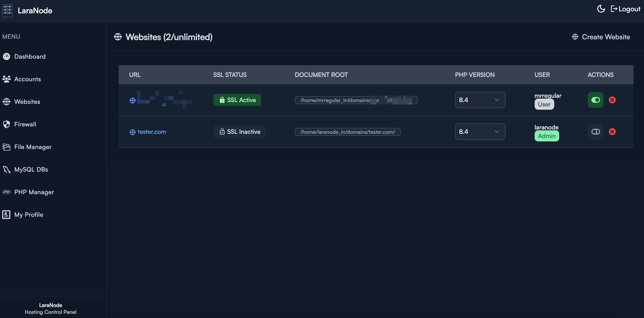Open the PHP version dropdown for tester.com
This screenshot has width=644, height=318.
[x=480, y=132]
